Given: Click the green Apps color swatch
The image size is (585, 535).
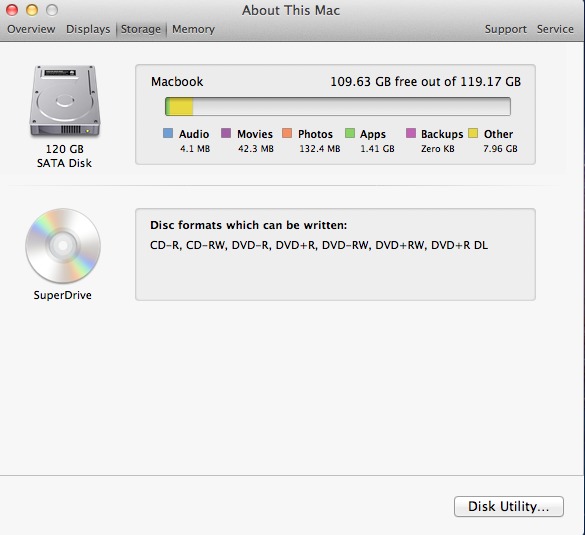Looking at the screenshot, I should (x=350, y=133).
